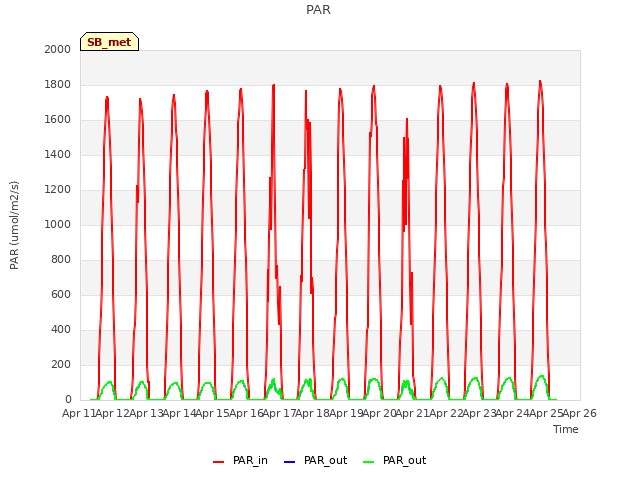640x480 pixels.
Task: Click the red PAR_in legend swatch
Action: [218, 462]
